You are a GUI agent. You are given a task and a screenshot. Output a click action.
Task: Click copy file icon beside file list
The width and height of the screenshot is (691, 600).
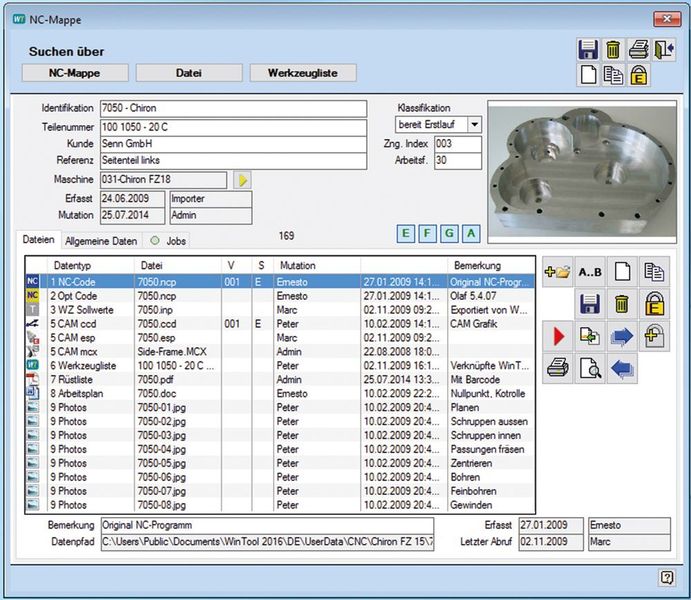654,272
